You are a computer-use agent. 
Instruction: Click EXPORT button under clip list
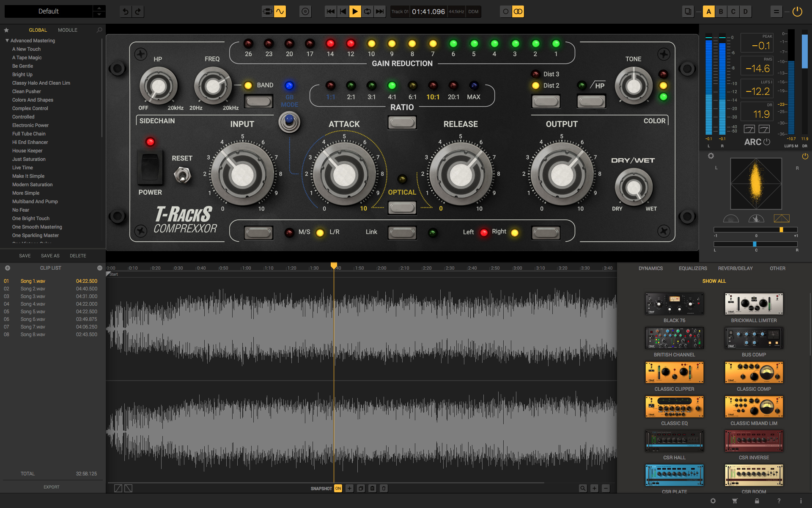[52, 487]
